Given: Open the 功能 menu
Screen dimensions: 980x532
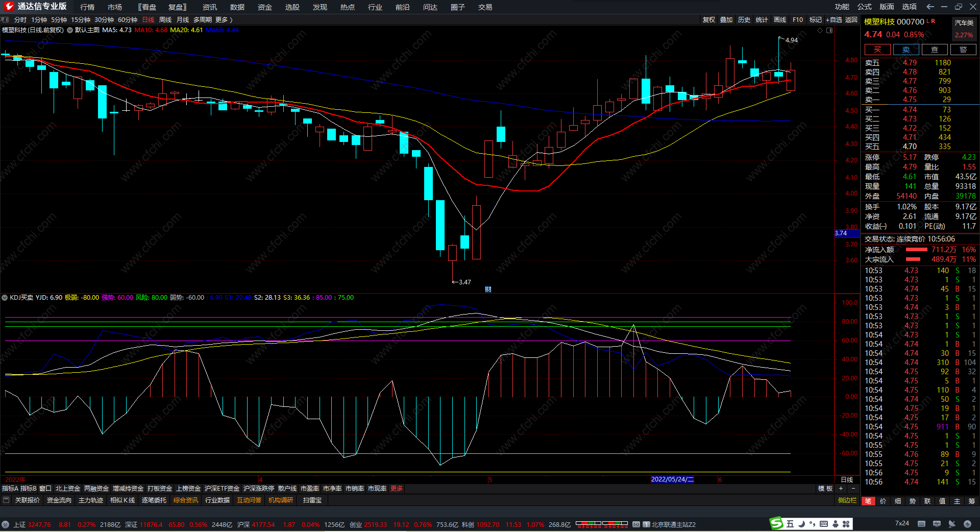Looking at the screenshot, I should coord(842,7).
